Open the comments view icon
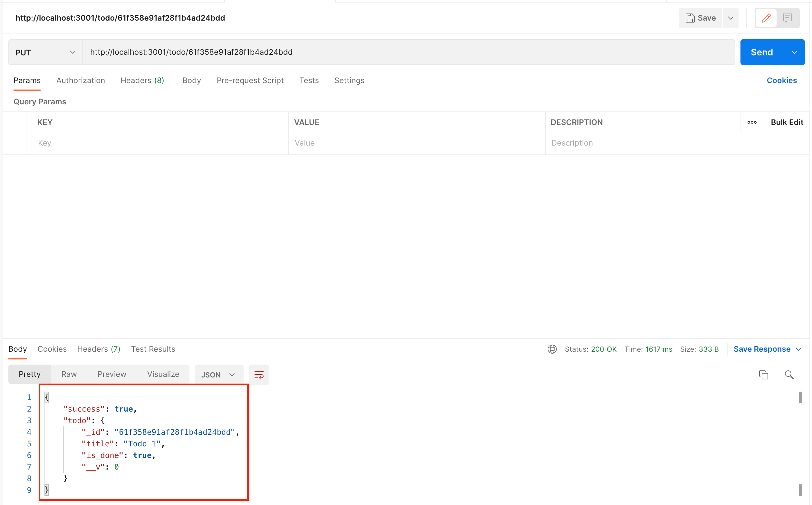 coord(787,18)
